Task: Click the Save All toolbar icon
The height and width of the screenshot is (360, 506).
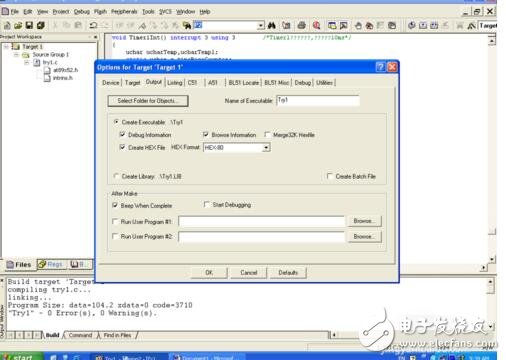Action: [41, 25]
